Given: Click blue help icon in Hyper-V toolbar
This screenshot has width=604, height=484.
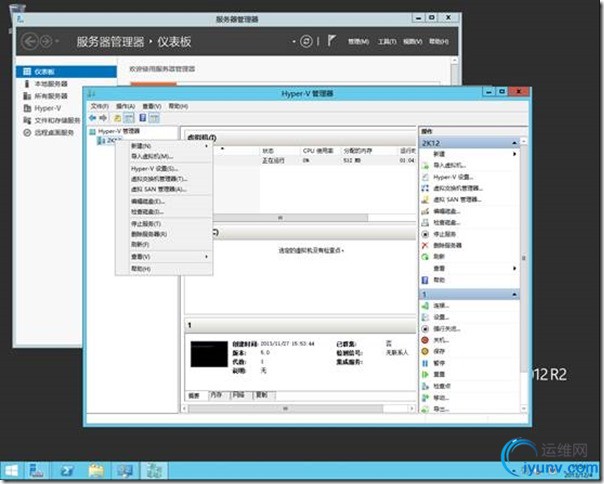Looking at the screenshot, I should pyautogui.click(x=143, y=118).
